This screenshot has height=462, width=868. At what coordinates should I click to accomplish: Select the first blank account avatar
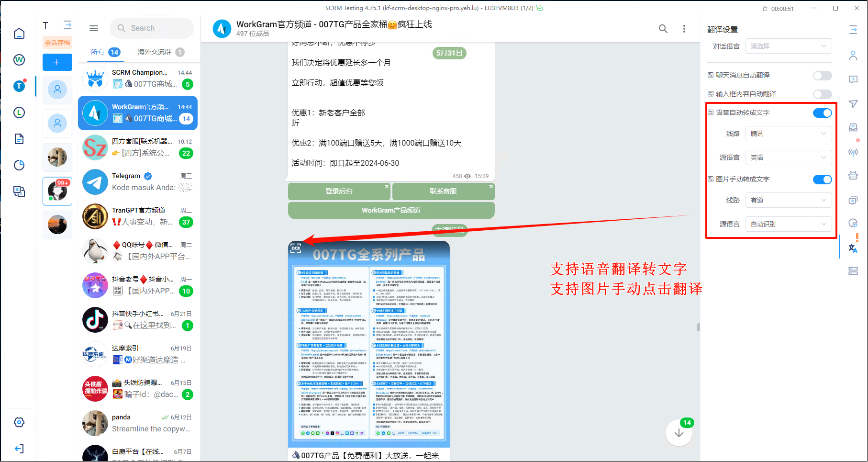57,90
